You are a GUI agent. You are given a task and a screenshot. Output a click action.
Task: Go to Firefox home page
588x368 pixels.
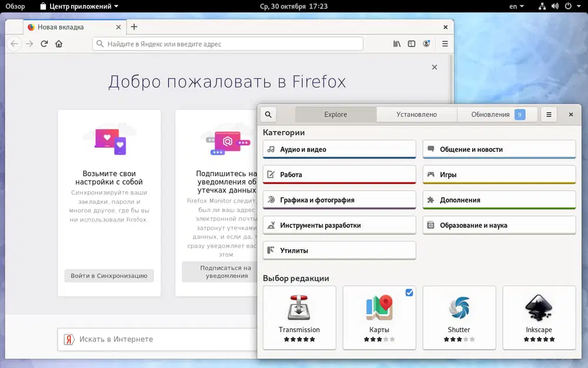tap(59, 44)
